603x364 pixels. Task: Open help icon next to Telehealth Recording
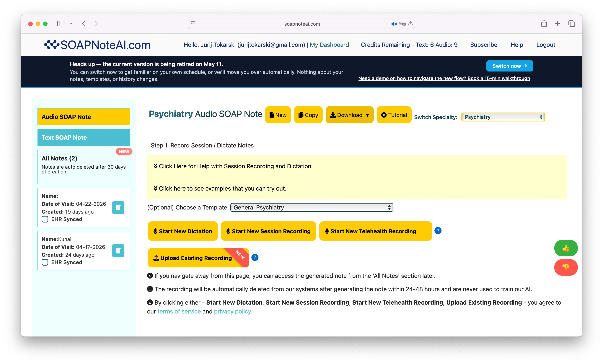tap(438, 231)
